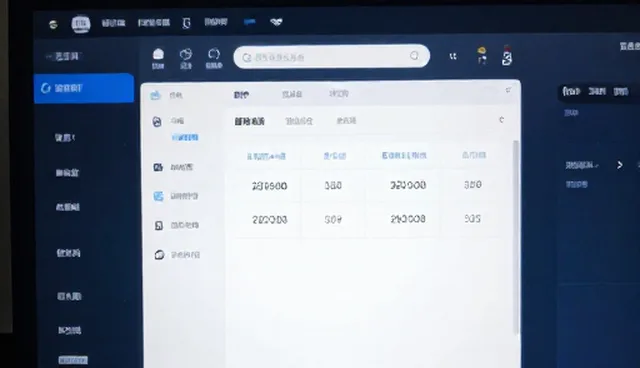The height and width of the screenshot is (368, 640).
Task: Select the bold first tab in the white panel's top row
Action: click(241, 95)
